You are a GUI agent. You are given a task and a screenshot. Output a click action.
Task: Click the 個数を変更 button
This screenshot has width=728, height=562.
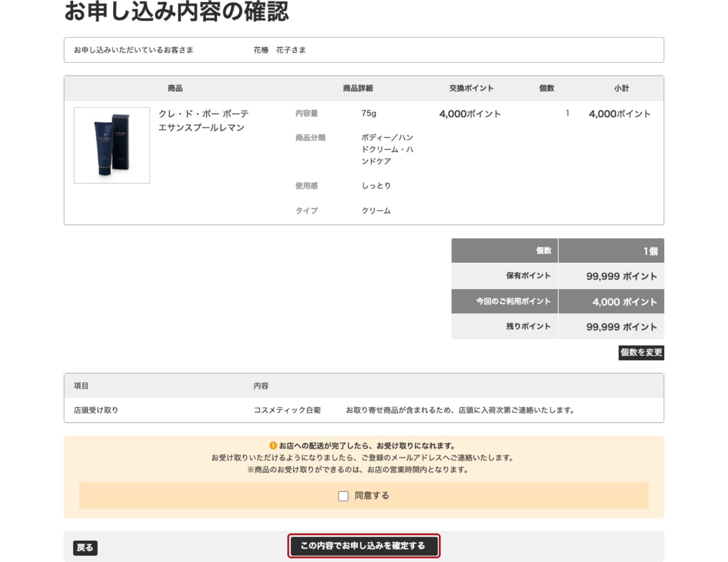point(641,353)
